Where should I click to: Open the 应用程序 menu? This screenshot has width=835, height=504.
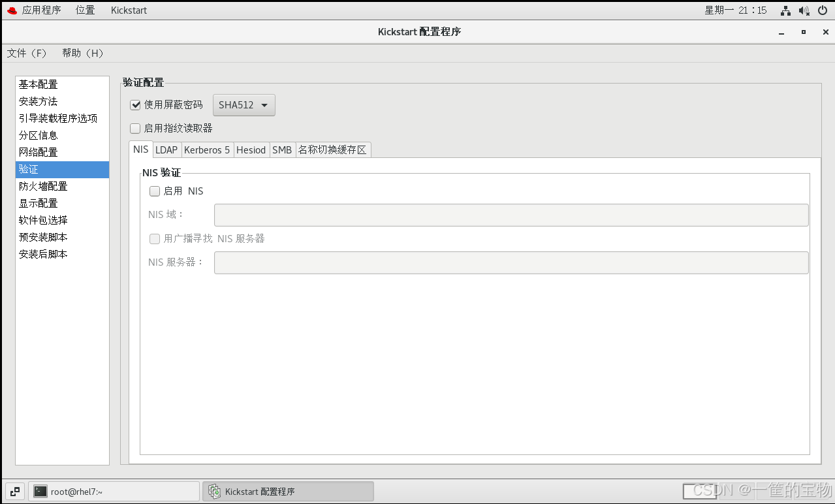41,10
